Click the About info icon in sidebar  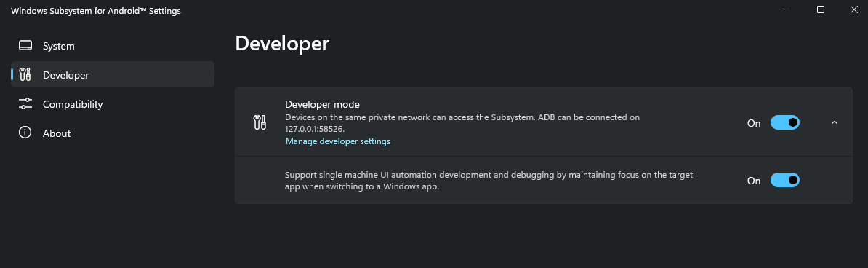coord(25,133)
